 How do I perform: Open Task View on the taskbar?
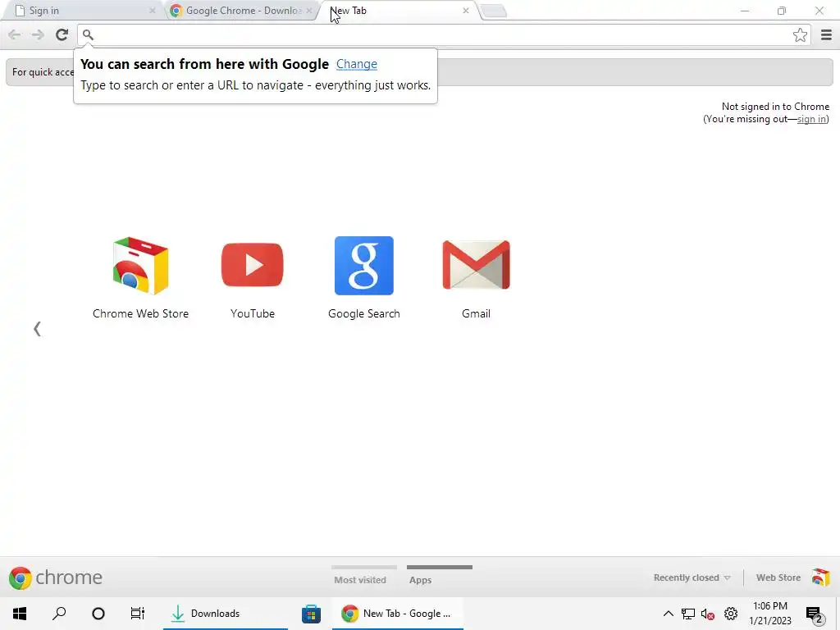point(138,614)
